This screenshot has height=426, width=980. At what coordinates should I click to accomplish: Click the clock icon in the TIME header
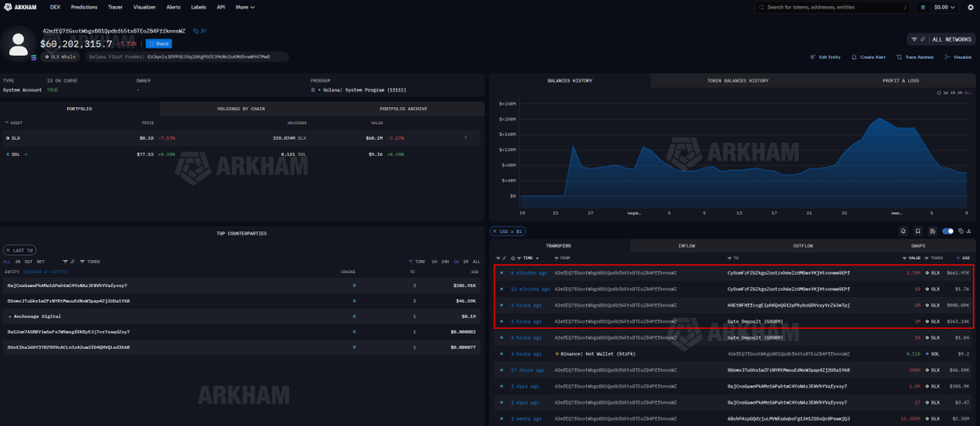pyautogui.click(x=514, y=258)
